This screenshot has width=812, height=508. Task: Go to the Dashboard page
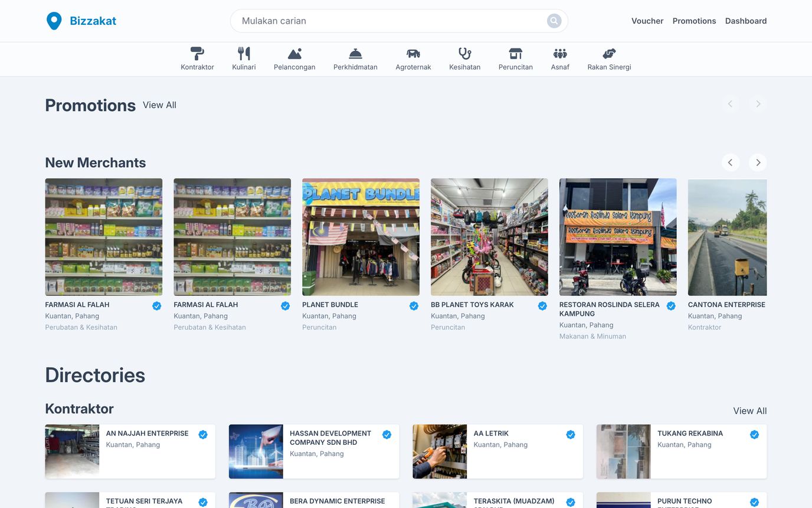click(x=745, y=21)
